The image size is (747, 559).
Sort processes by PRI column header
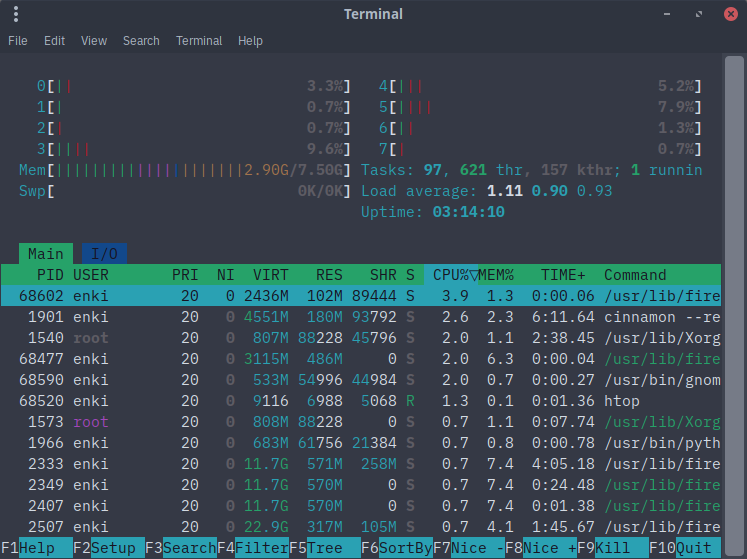tap(185, 275)
